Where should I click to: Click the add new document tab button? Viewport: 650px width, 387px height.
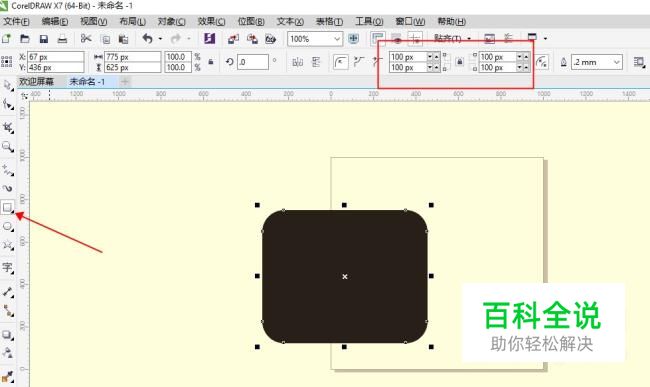[x=125, y=82]
